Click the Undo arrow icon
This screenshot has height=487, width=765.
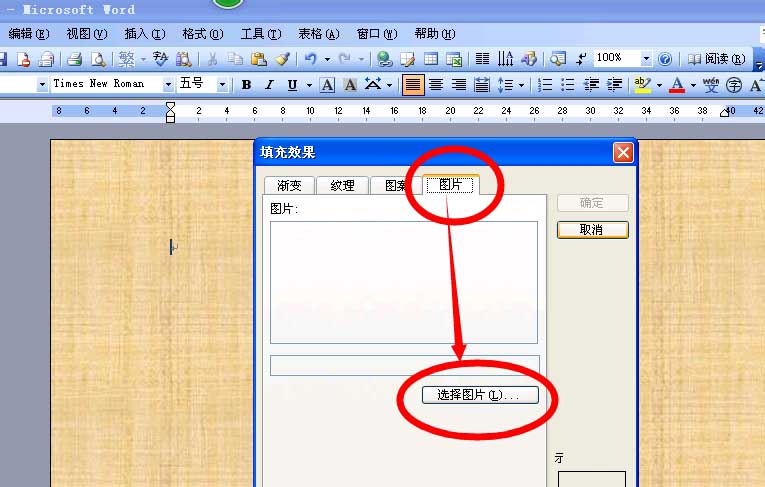click(310, 59)
